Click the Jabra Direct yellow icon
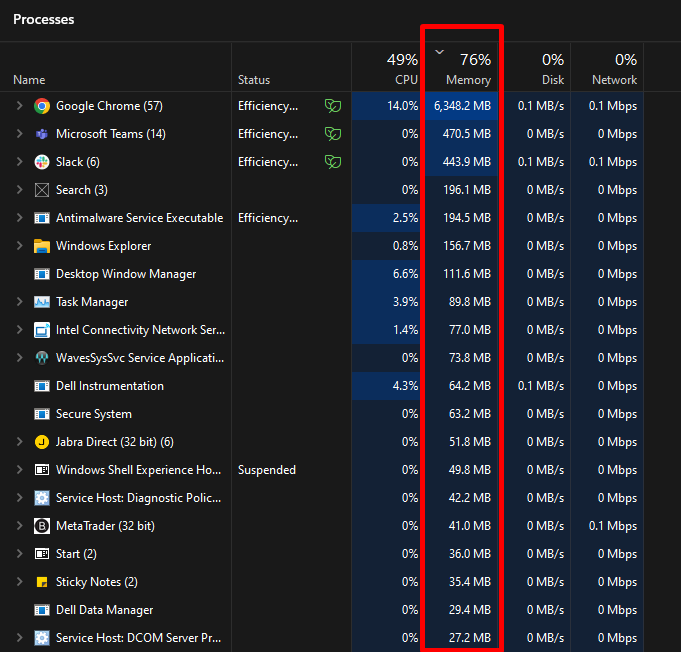The width and height of the screenshot is (681, 652). (x=42, y=442)
